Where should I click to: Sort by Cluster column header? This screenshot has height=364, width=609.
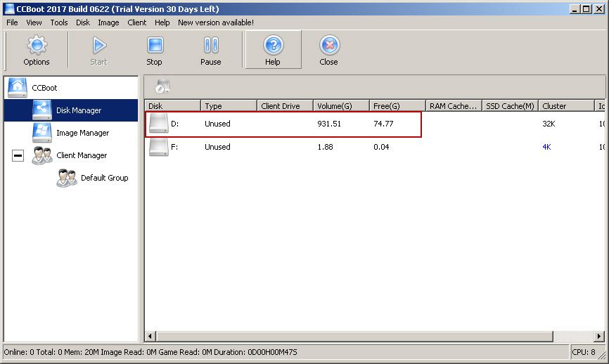[566, 106]
